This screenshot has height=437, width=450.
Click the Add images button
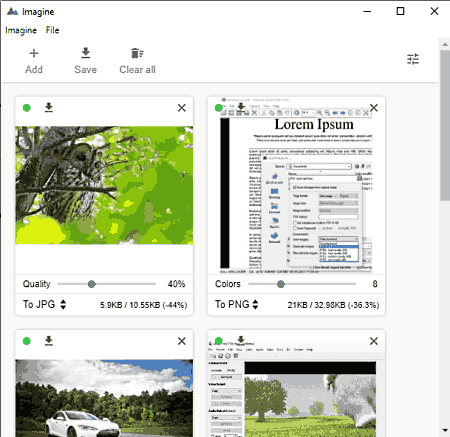point(34,61)
